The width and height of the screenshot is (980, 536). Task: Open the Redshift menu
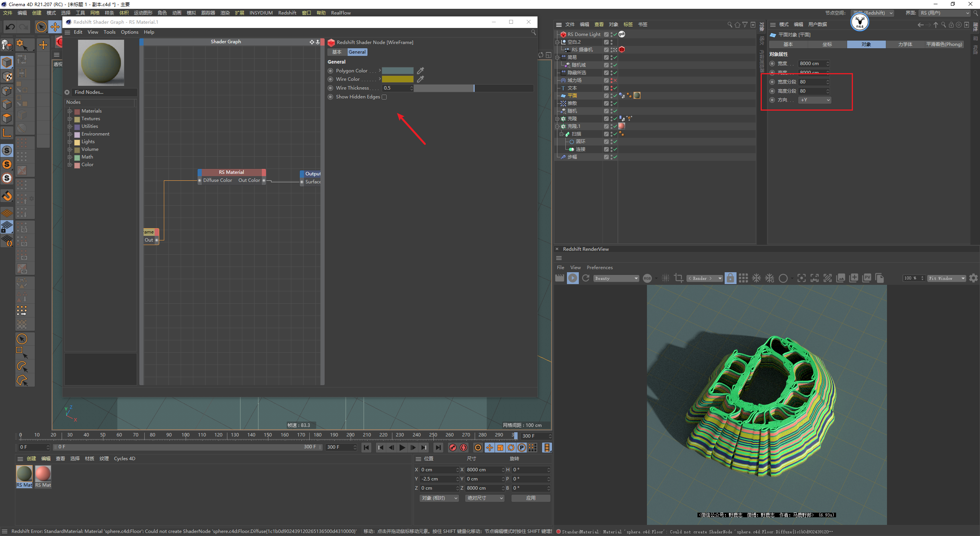coord(287,13)
